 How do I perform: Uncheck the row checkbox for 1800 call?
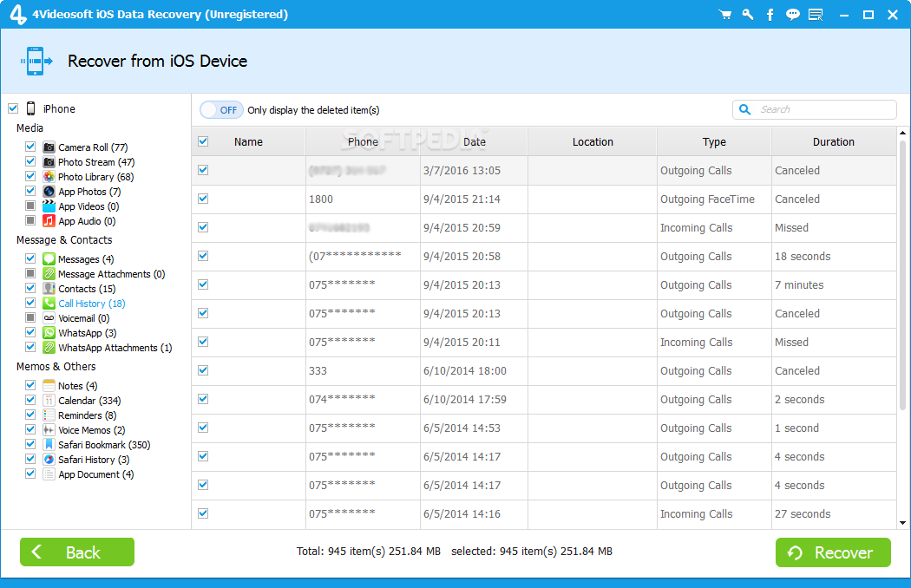203,199
